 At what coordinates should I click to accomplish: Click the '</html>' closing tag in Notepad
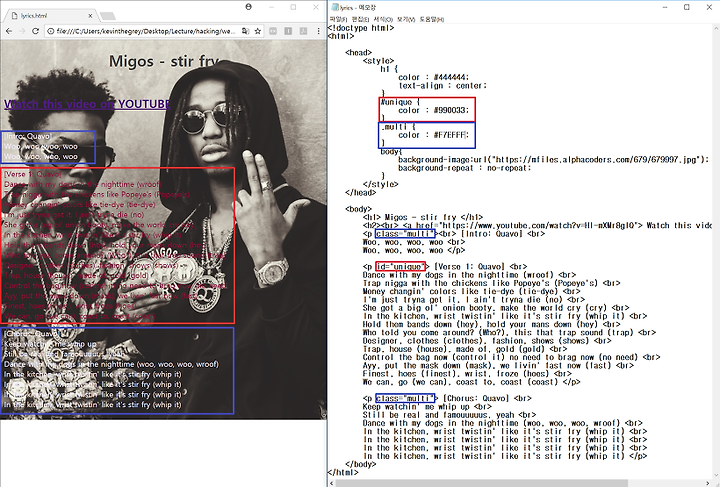coord(343,472)
